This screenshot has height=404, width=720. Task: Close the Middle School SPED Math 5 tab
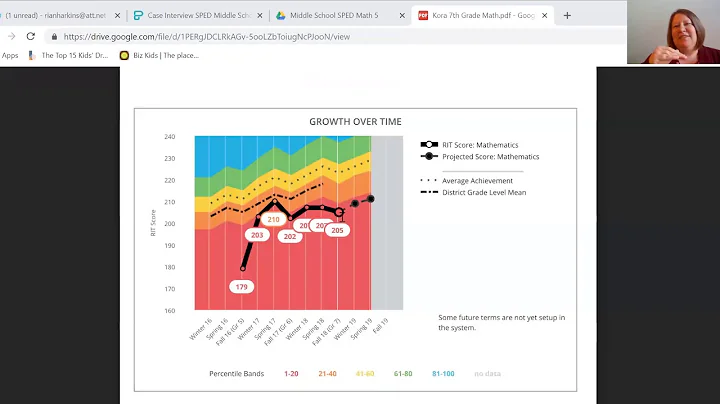tap(401, 15)
